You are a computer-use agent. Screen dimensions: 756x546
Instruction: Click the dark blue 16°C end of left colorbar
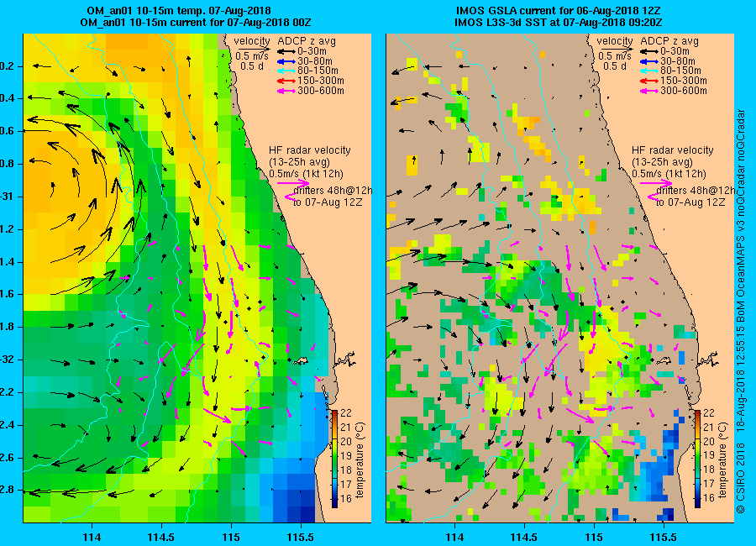334,503
